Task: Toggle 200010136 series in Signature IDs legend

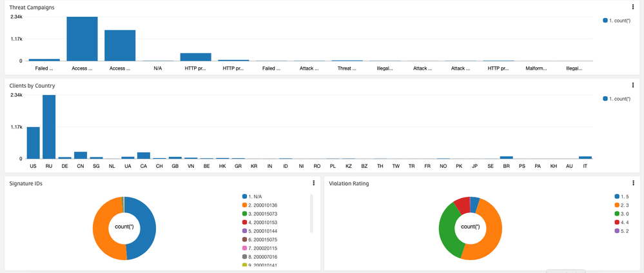Action: pyautogui.click(x=263, y=205)
